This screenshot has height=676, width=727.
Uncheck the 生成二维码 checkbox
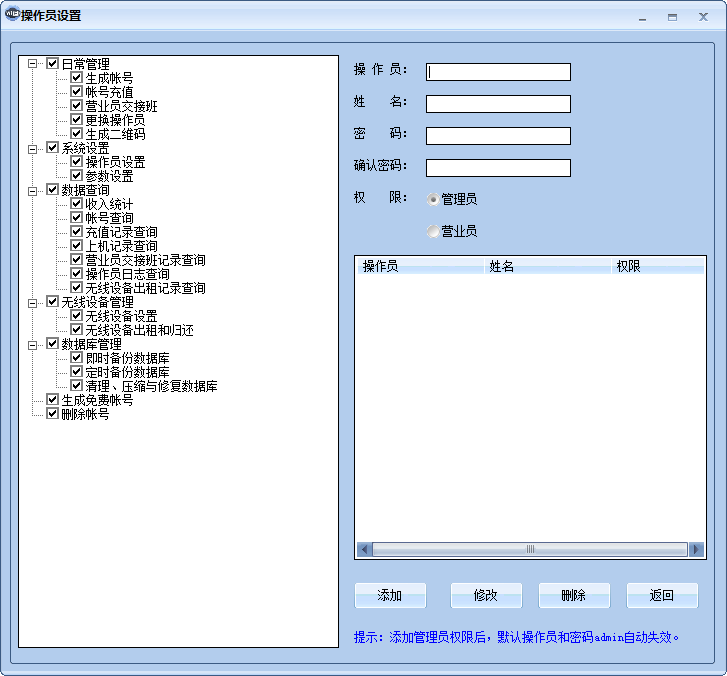77,134
